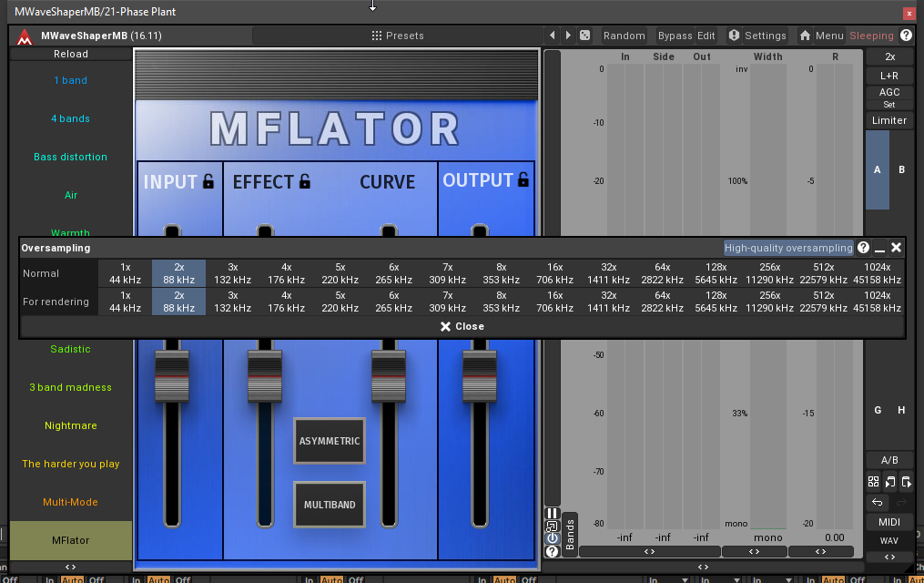This screenshot has height=583, width=924.
Task: Minimize the Oversampling dialog
Action: [879, 248]
